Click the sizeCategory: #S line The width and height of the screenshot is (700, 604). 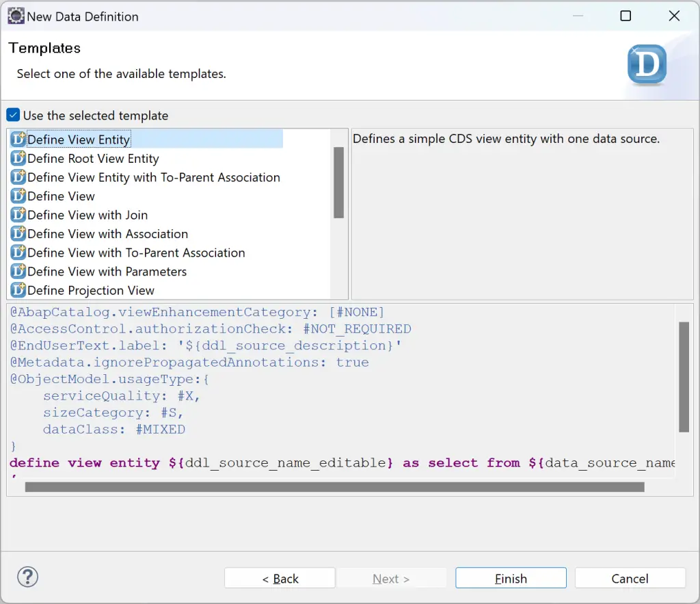pos(113,412)
